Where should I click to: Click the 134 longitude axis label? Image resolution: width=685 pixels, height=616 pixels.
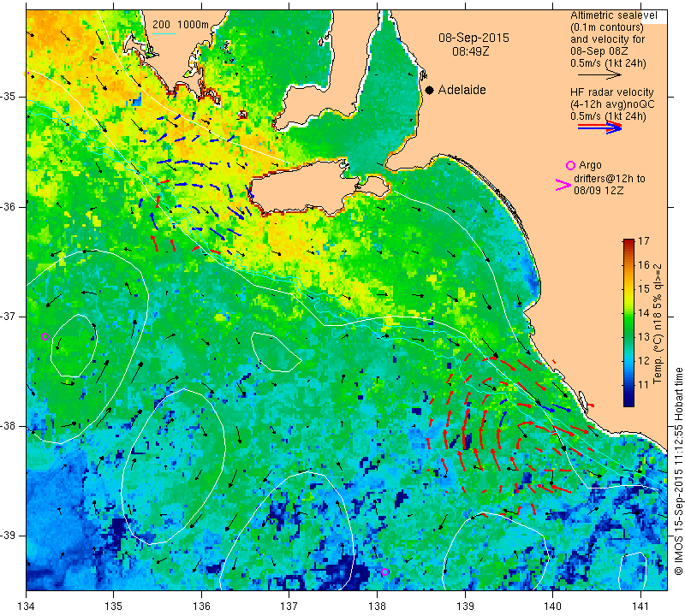[27, 607]
